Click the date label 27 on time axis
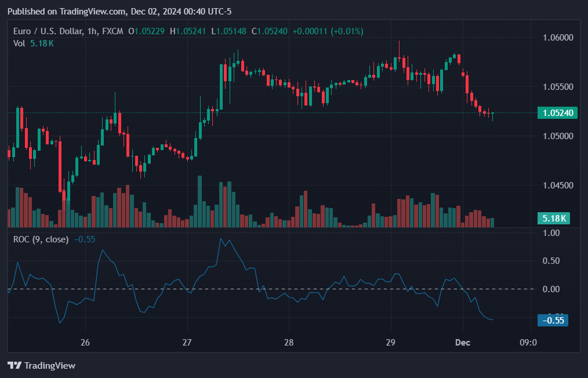The width and height of the screenshot is (588, 378). [x=187, y=343]
